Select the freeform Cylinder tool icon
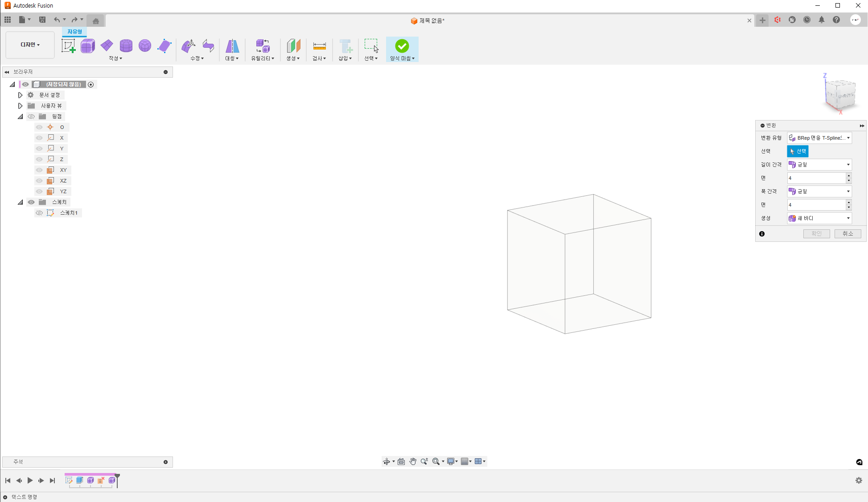 pyautogui.click(x=126, y=46)
